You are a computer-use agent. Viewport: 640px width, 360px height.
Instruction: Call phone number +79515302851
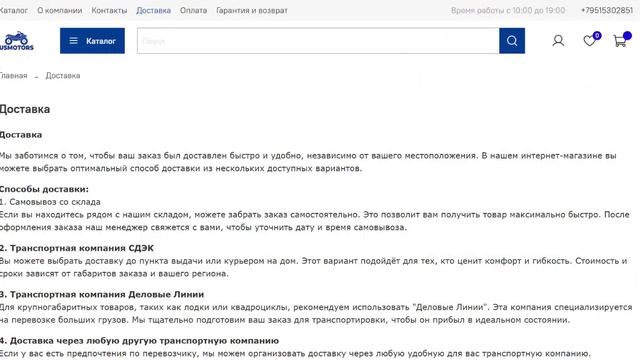coord(607,10)
